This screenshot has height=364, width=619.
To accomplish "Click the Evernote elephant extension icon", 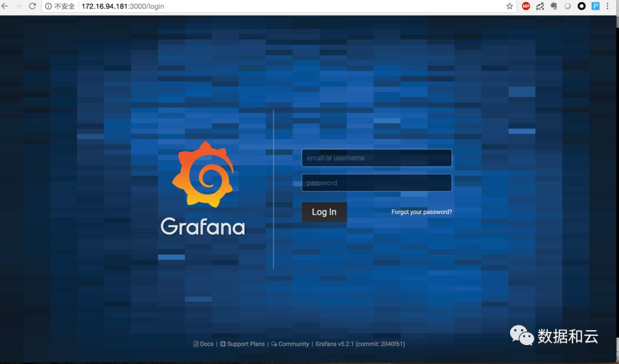I will point(554,6).
